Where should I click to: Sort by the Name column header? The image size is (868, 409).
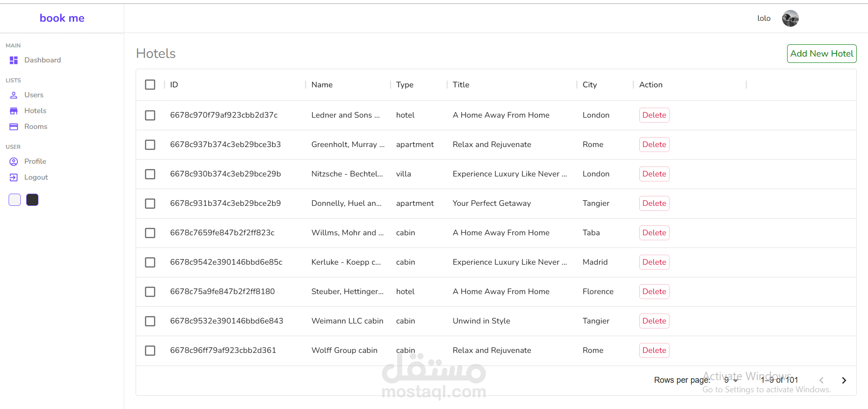(x=322, y=85)
